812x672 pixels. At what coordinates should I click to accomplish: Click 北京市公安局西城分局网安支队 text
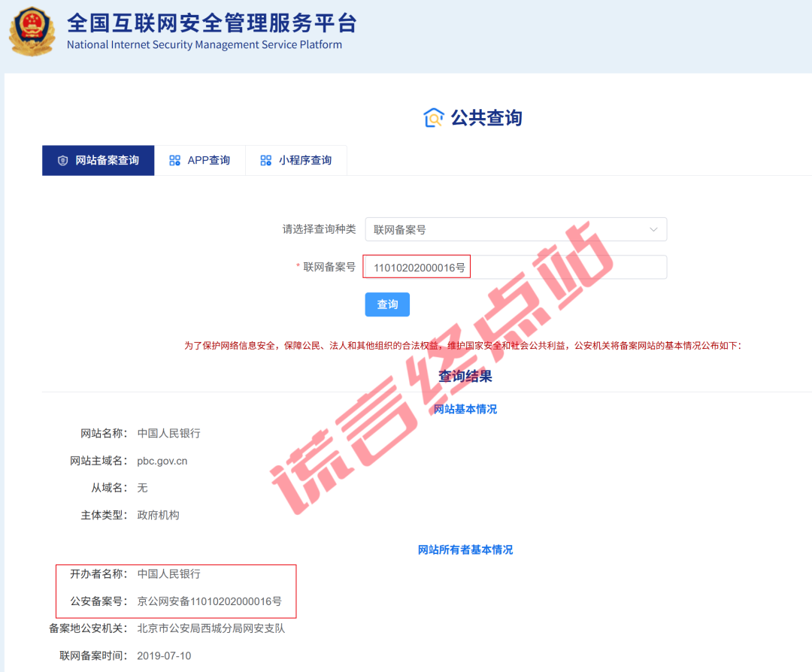[x=211, y=628]
